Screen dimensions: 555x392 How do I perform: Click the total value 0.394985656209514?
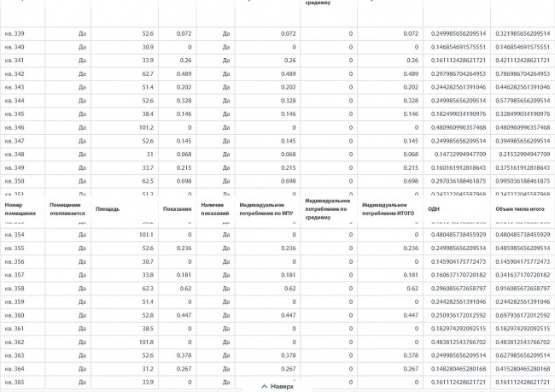click(x=523, y=141)
